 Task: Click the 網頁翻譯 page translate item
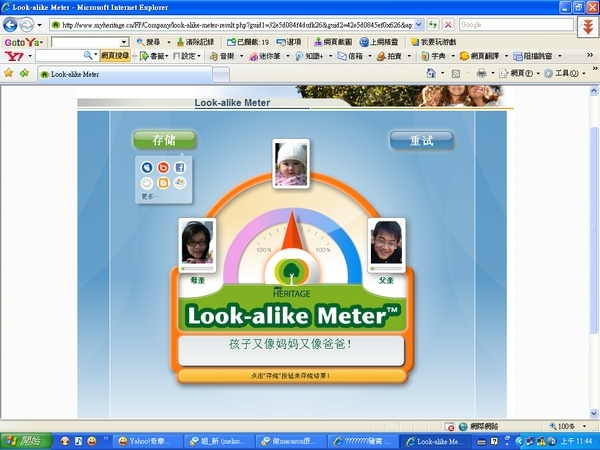(480, 56)
